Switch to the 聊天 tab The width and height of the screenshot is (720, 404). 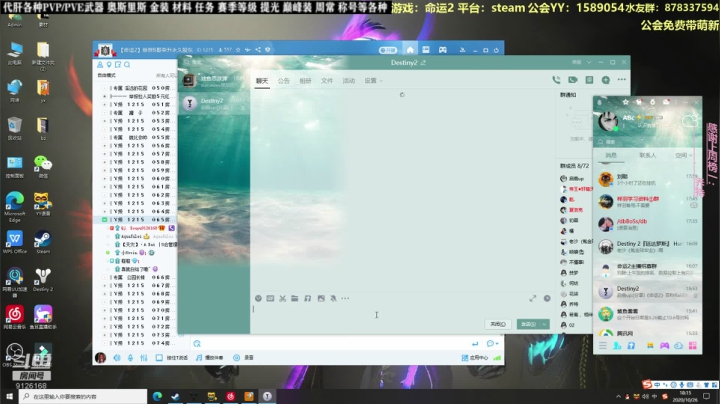[x=262, y=81]
